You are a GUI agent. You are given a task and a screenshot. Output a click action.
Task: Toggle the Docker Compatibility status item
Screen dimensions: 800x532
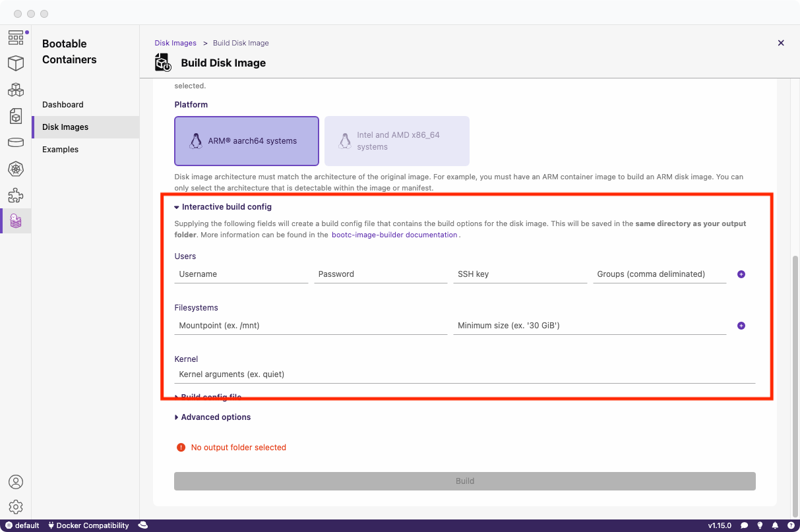pos(88,525)
